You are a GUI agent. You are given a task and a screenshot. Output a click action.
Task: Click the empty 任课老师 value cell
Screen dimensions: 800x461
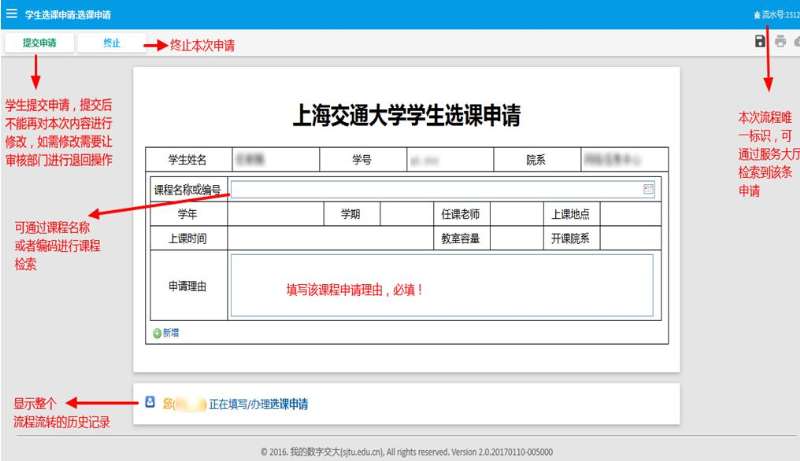point(515,213)
